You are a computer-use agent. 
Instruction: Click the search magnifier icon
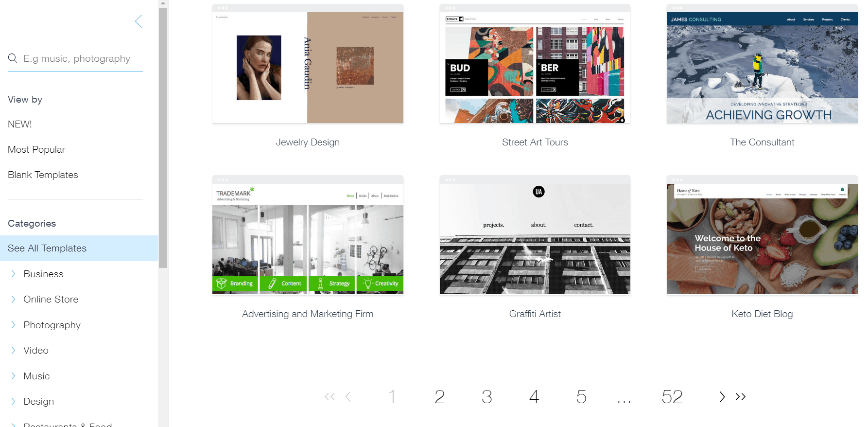coord(13,58)
